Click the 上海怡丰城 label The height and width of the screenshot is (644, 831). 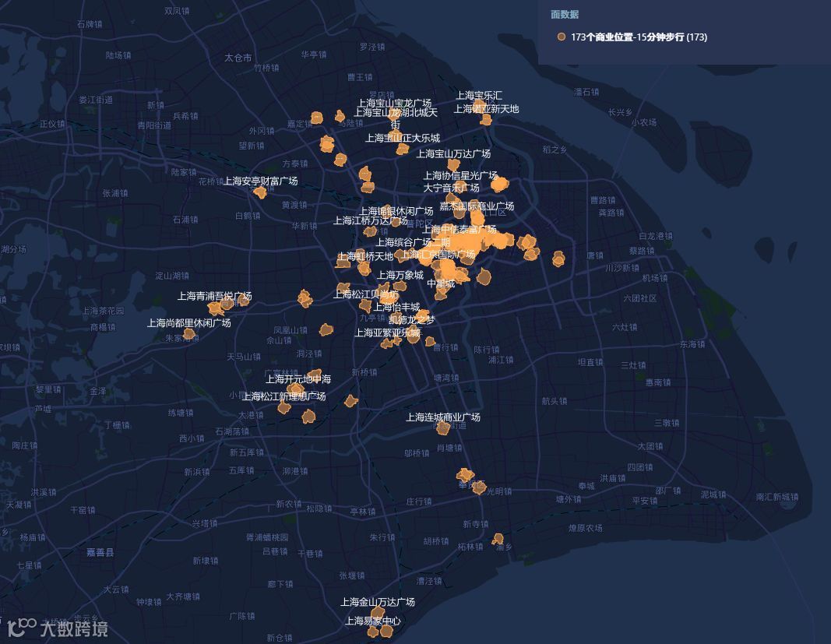click(396, 307)
